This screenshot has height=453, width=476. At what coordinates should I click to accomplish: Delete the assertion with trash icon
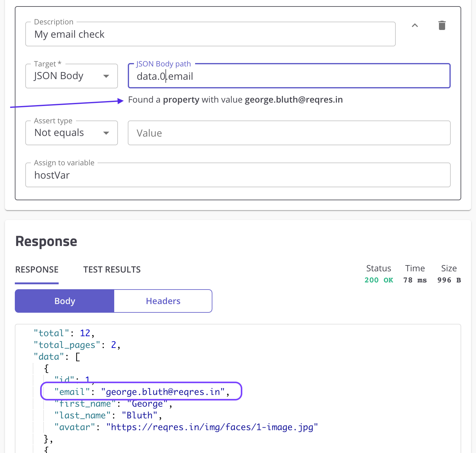coord(442,25)
